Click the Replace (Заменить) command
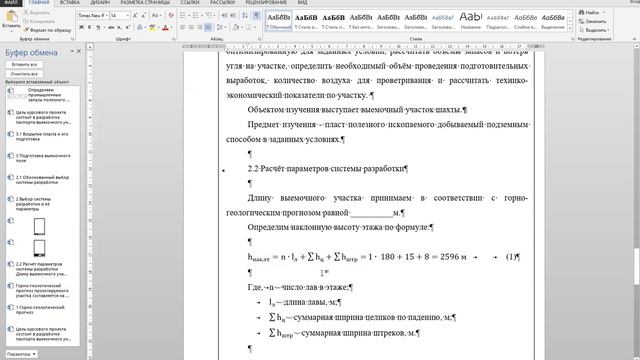 [592, 21]
